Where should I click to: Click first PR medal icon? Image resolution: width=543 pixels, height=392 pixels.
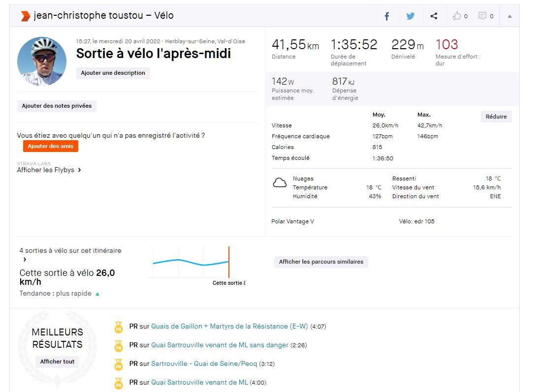[118, 327]
